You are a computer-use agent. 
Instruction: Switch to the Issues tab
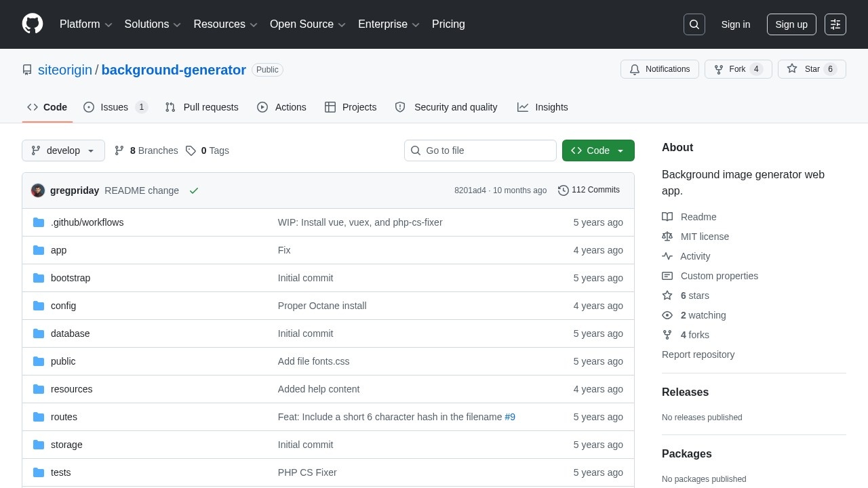pyautogui.click(x=116, y=107)
